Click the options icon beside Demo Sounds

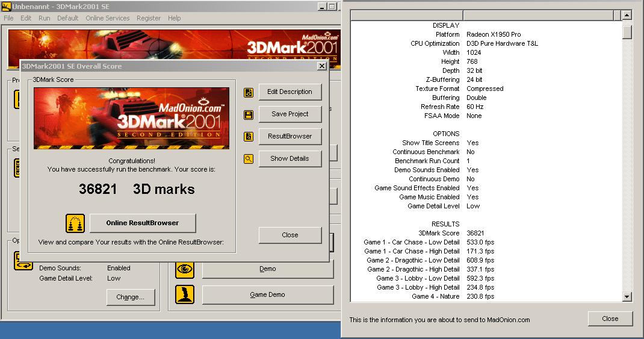(23, 261)
